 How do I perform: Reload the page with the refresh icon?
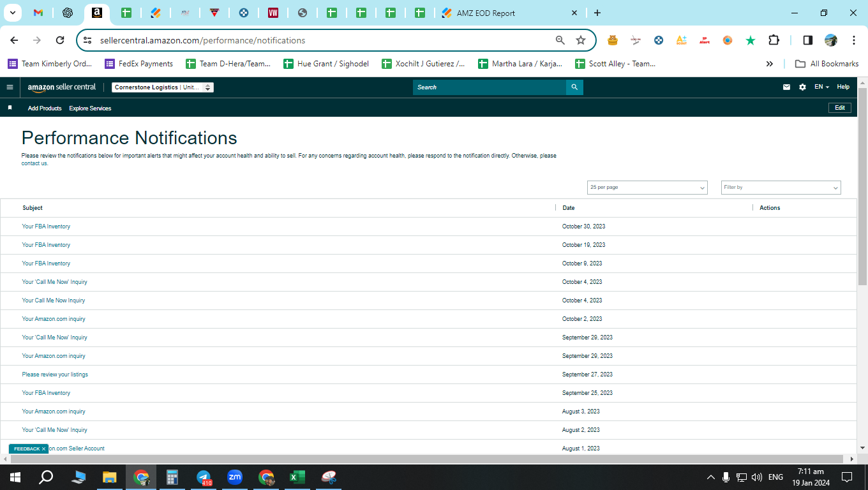60,40
